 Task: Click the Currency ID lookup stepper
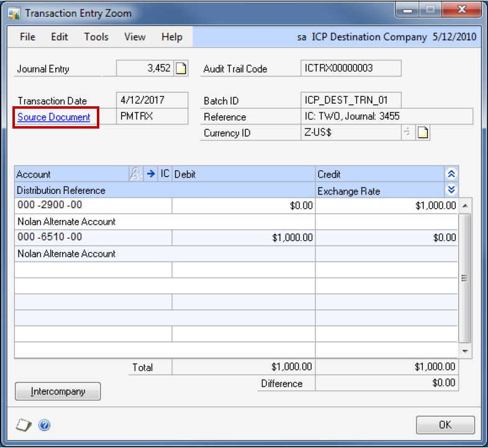tap(407, 133)
